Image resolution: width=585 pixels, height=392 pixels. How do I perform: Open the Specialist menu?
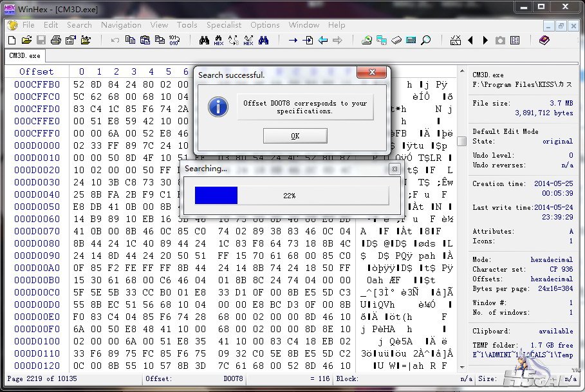(224, 25)
